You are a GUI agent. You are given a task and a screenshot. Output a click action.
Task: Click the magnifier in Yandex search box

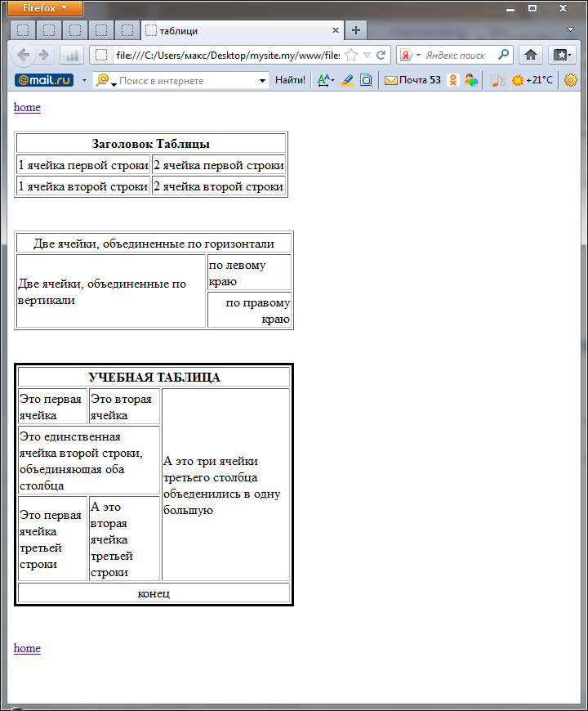coord(503,55)
